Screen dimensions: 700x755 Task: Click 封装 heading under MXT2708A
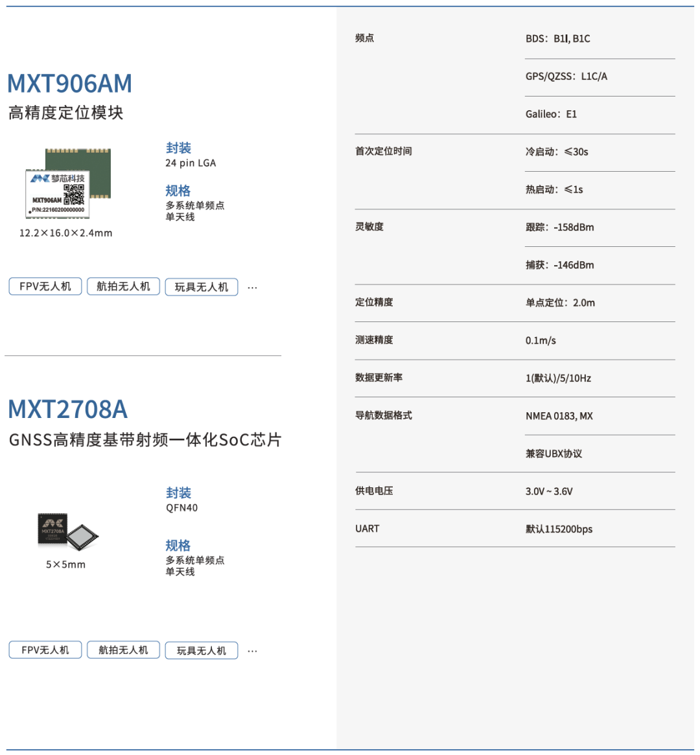[x=179, y=493]
